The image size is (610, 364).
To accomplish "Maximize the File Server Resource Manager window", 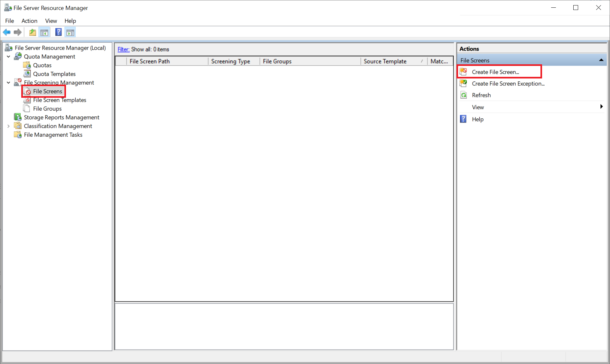I will pos(576,8).
